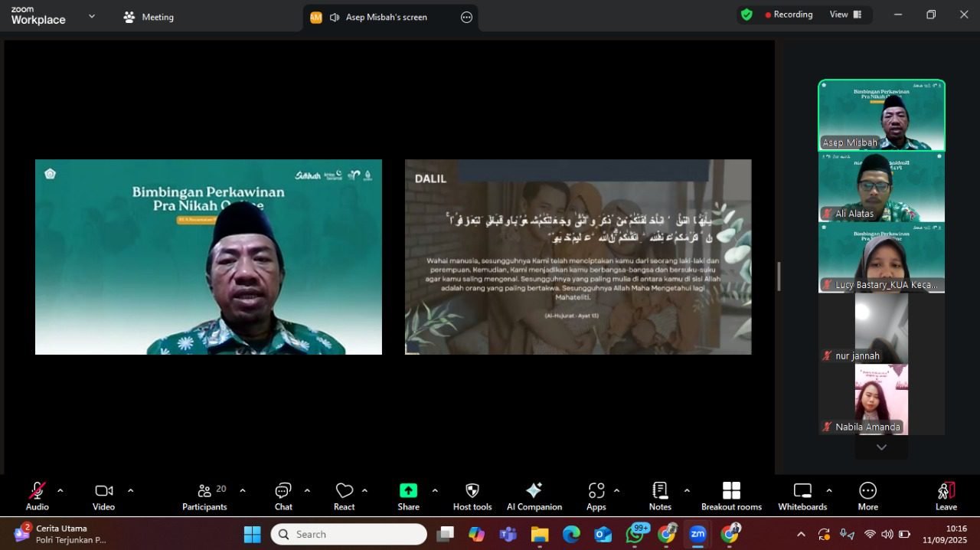The height and width of the screenshot is (550, 980).
Task: Open Whiteboards
Action: (802, 496)
